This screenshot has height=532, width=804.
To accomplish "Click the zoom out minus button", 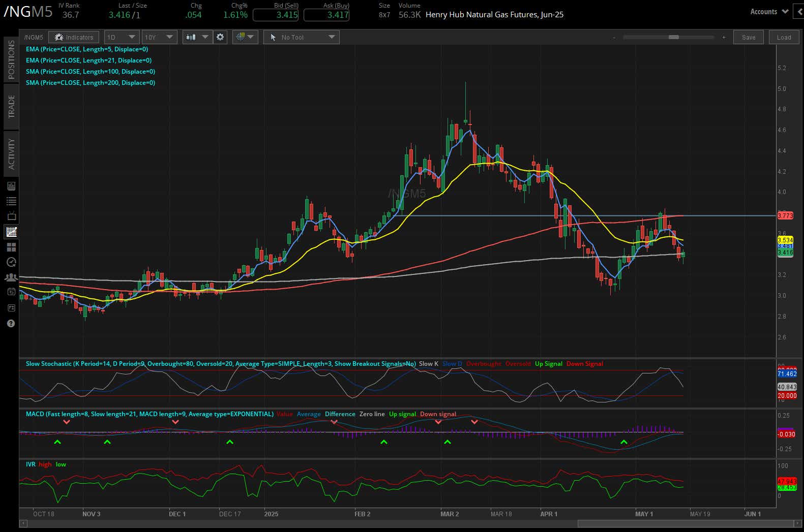I will 614,37.
